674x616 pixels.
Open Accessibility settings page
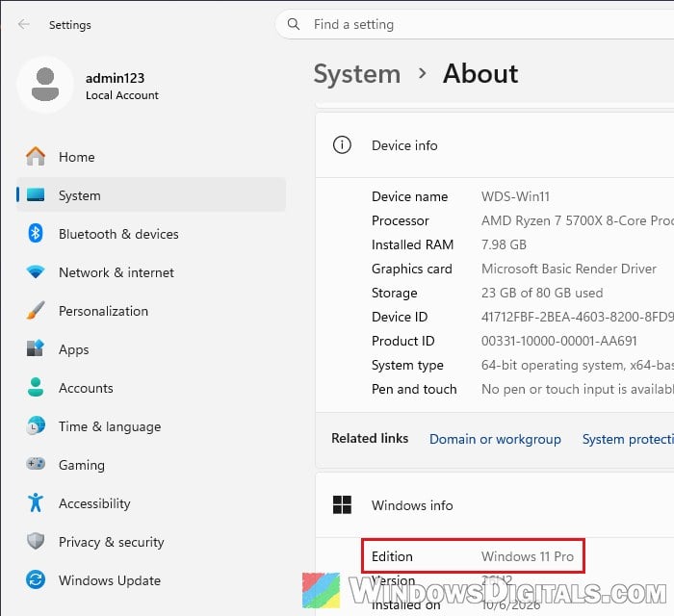click(151, 503)
